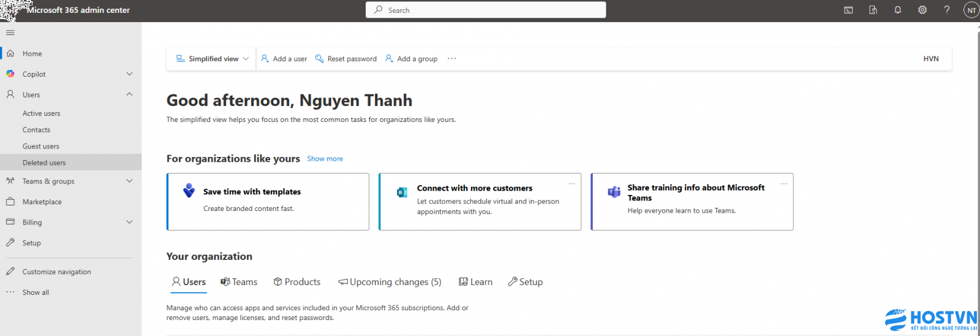Click the Teams & groups icon in sidebar
The width and height of the screenshot is (980, 336).
10,181
